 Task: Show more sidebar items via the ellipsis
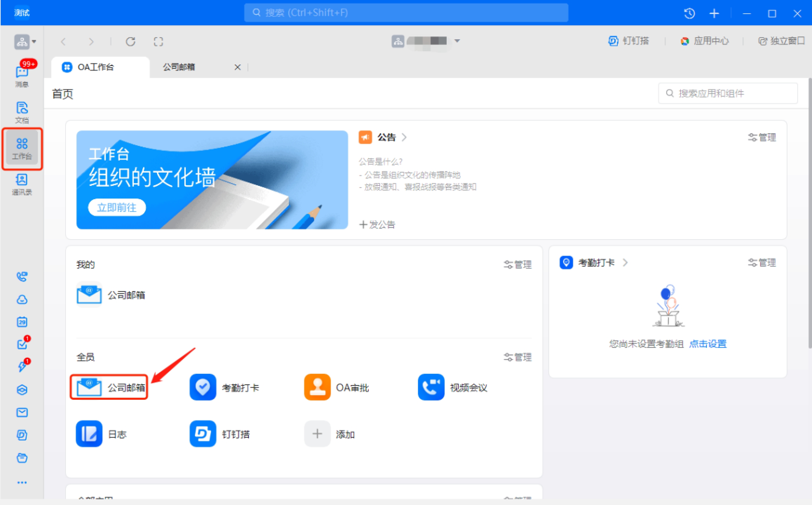click(22, 483)
